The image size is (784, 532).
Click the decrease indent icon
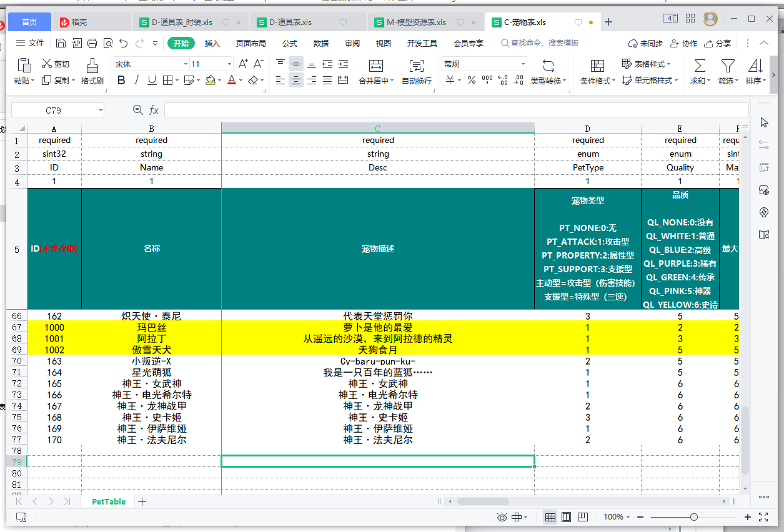tap(327, 64)
